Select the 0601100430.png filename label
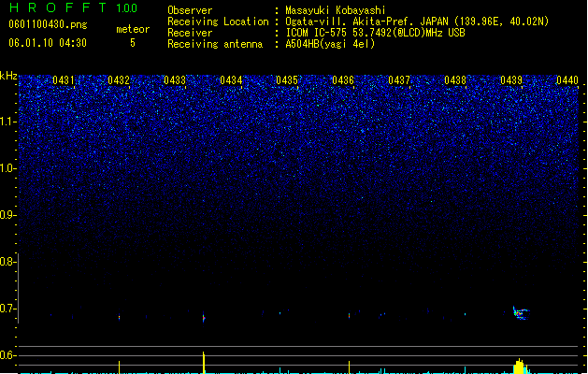 48,24
